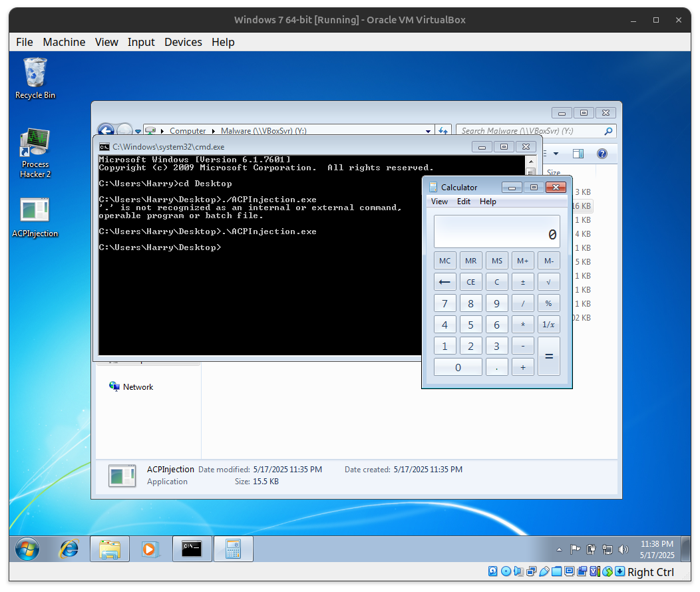The width and height of the screenshot is (700, 592).
Task: Click VirtualBox network adapters status icon
Action: click(x=531, y=571)
